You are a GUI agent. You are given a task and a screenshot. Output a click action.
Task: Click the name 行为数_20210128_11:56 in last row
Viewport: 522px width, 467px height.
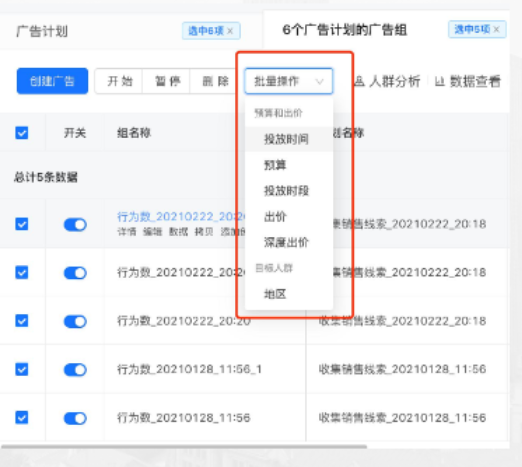(184, 417)
